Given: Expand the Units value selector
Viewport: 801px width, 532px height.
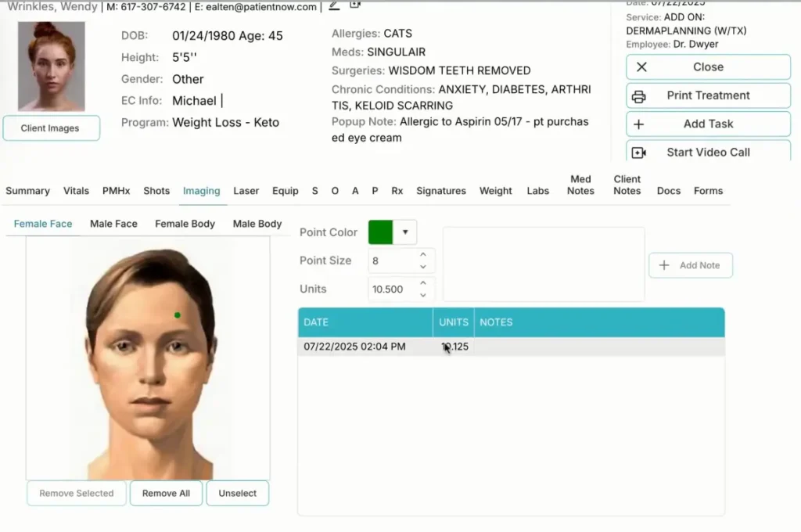Looking at the screenshot, I should (424, 289).
